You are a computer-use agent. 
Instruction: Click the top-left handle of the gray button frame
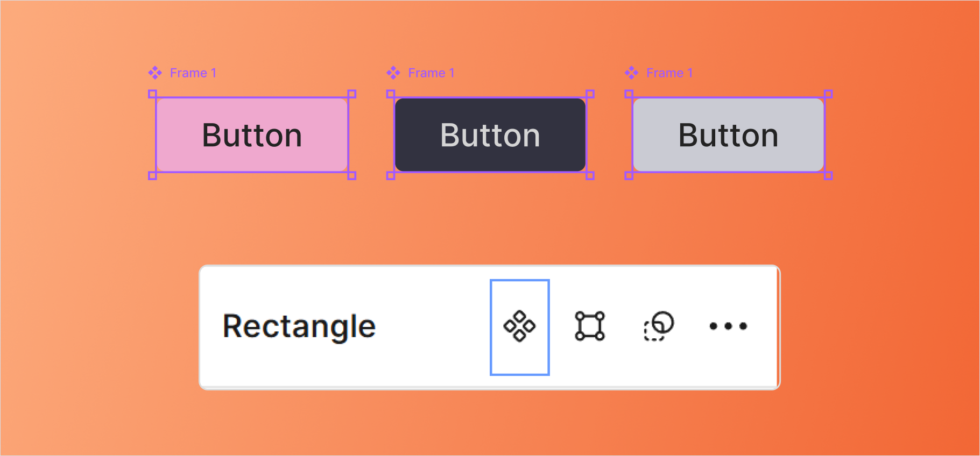click(x=629, y=94)
